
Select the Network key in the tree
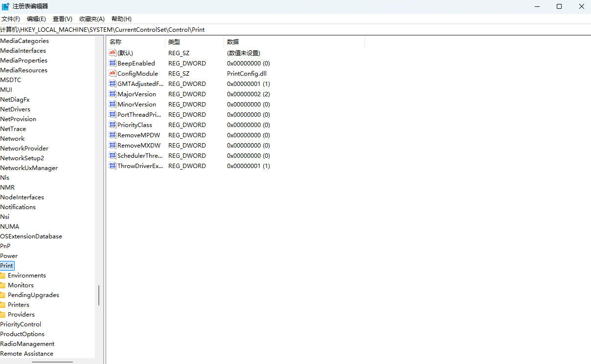(x=12, y=138)
